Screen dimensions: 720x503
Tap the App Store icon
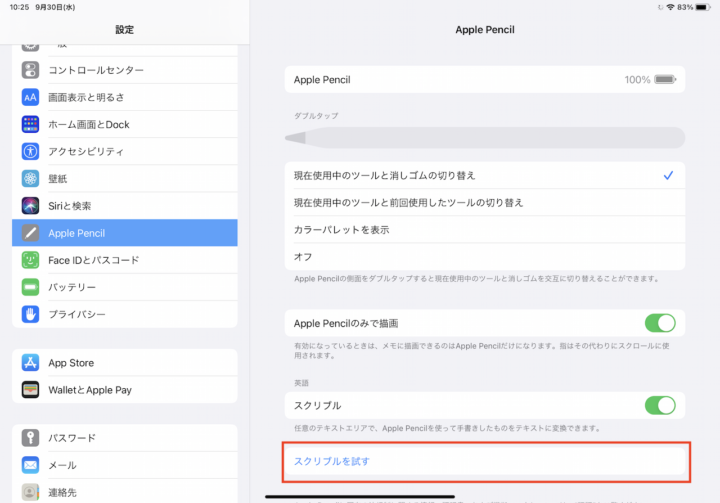click(x=30, y=363)
